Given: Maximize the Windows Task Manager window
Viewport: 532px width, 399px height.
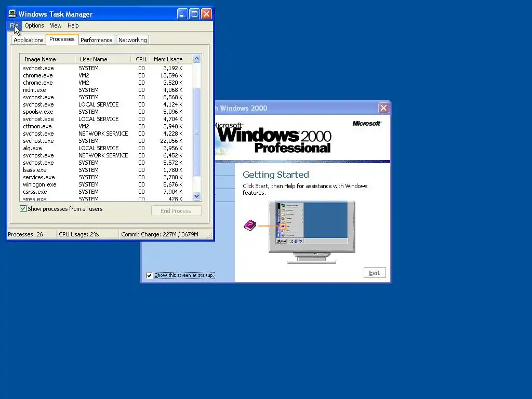Looking at the screenshot, I should pyautogui.click(x=194, y=14).
